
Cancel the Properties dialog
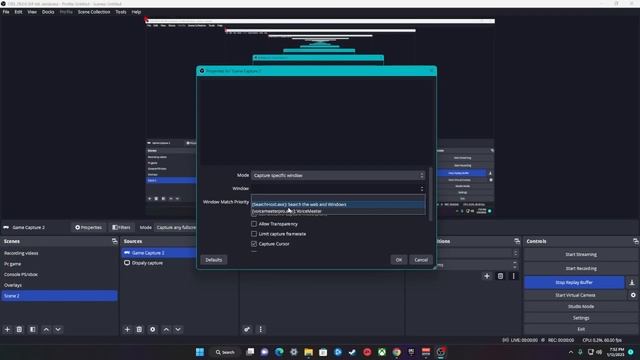coord(421,260)
